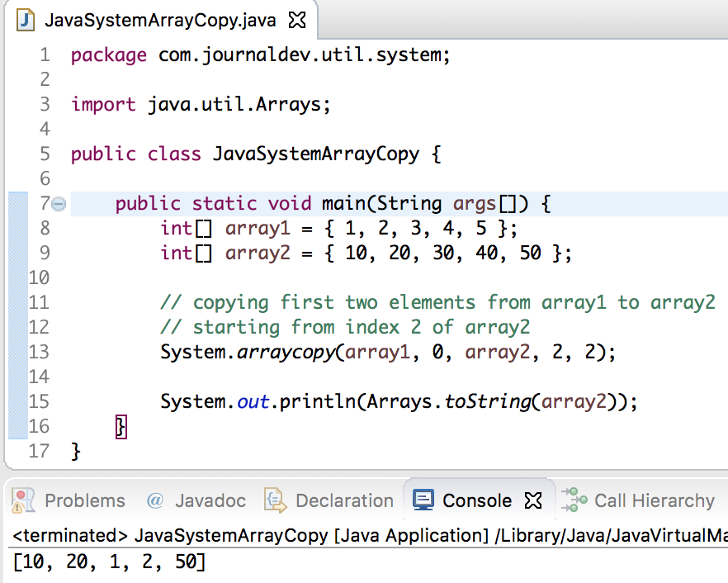Select the Console tab
This screenshot has height=583, width=728.
click(477, 500)
